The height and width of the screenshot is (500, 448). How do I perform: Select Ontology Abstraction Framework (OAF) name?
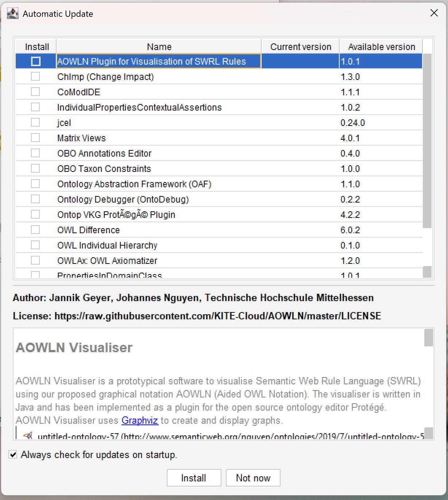[134, 184]
